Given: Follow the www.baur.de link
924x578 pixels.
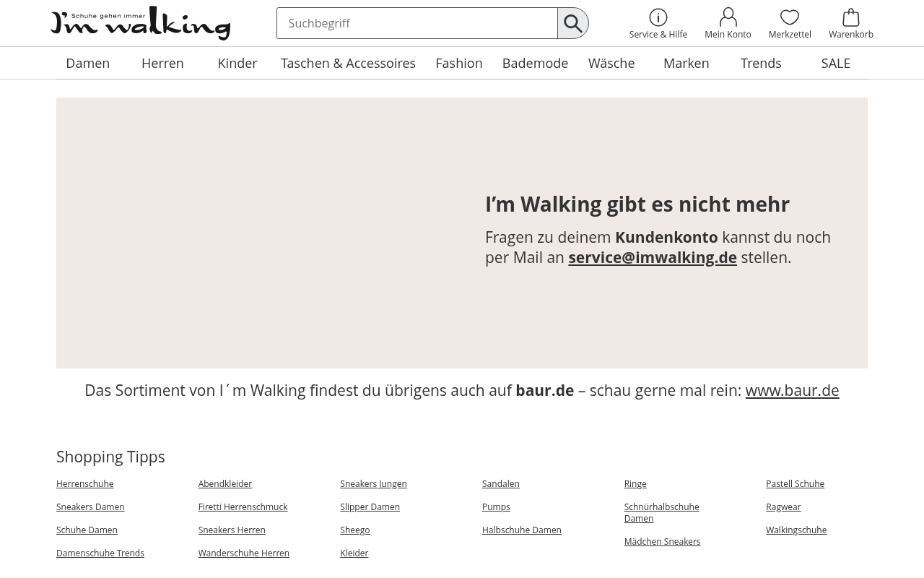Looking at the screenshot, I should (792, 390).
